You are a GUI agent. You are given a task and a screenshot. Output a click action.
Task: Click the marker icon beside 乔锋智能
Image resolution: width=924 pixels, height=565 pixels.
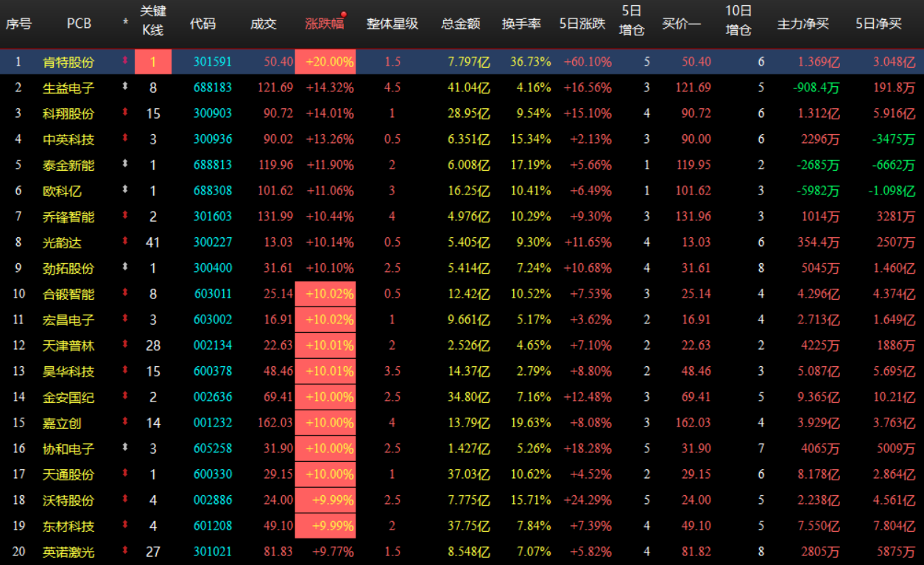(x=125, y=217)
